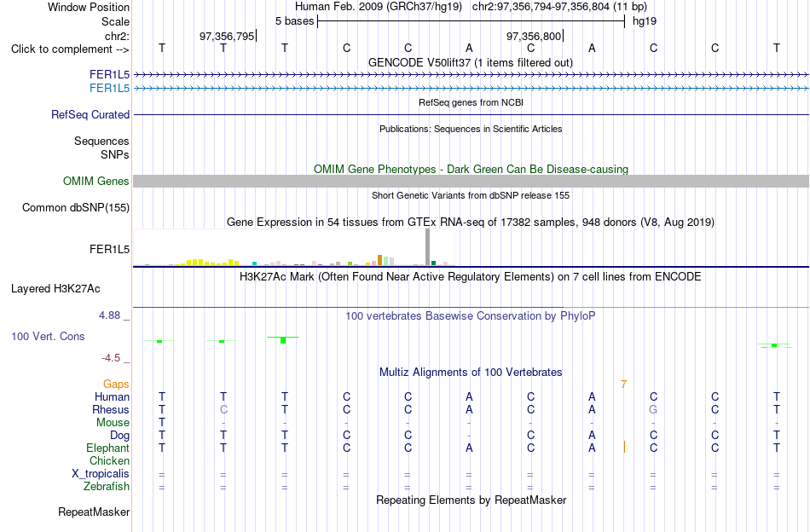Click the gray OMIM Genes bar
810x532 pixels.
(x=471, y=181)
